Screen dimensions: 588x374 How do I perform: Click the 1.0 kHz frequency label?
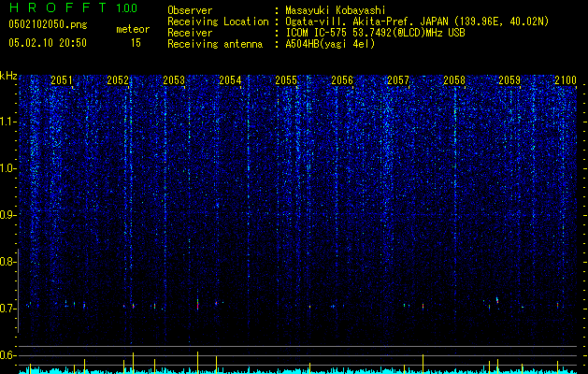pyautogui.click(x=7, y=168)
